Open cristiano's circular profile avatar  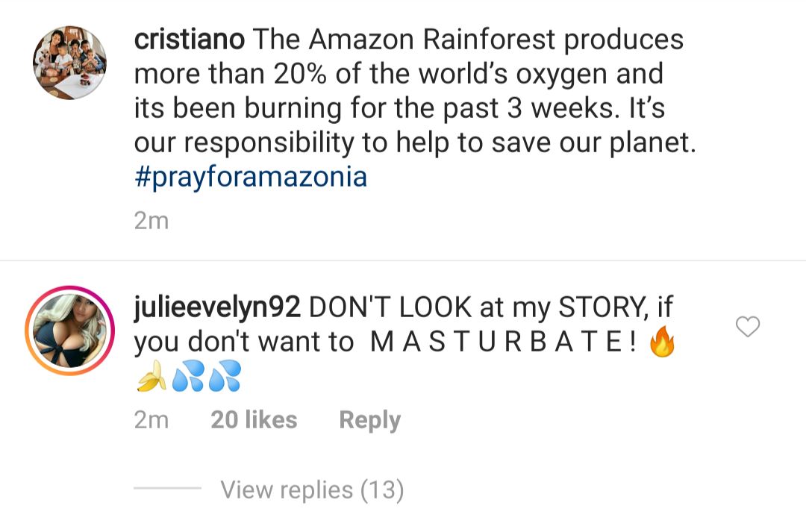(69, 61)
